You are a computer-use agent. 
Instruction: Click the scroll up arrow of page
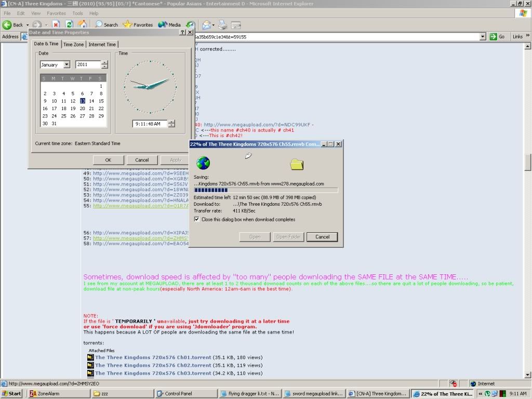(528, 46)
